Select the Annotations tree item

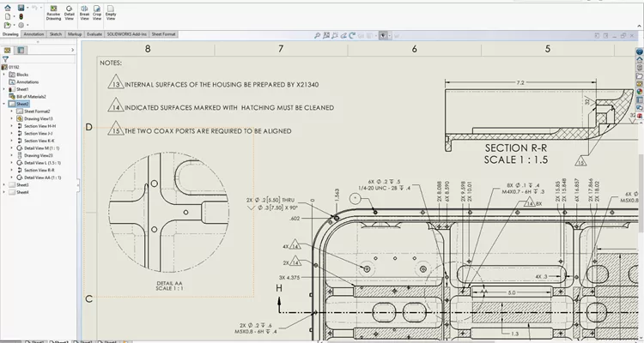tap(23, 81)
